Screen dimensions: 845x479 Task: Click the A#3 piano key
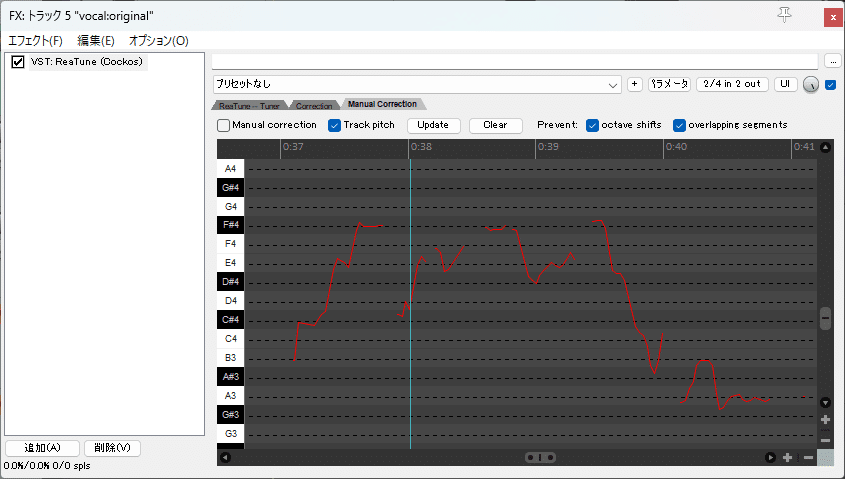(230, 377)
